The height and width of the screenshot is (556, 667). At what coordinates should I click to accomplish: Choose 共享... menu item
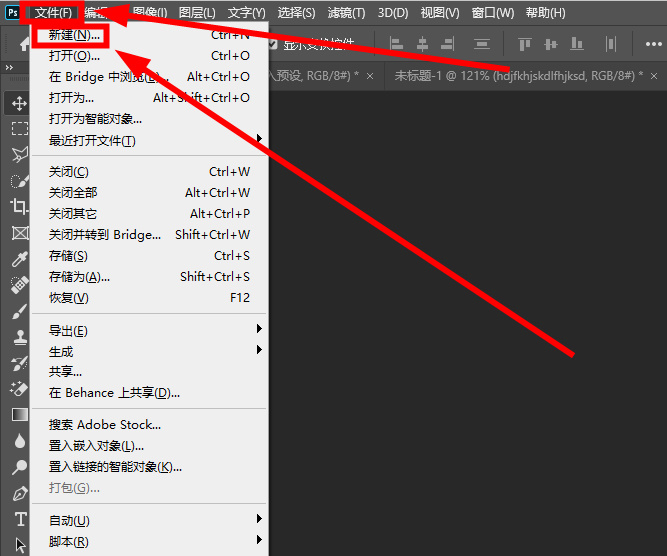[x=149, y=371]
